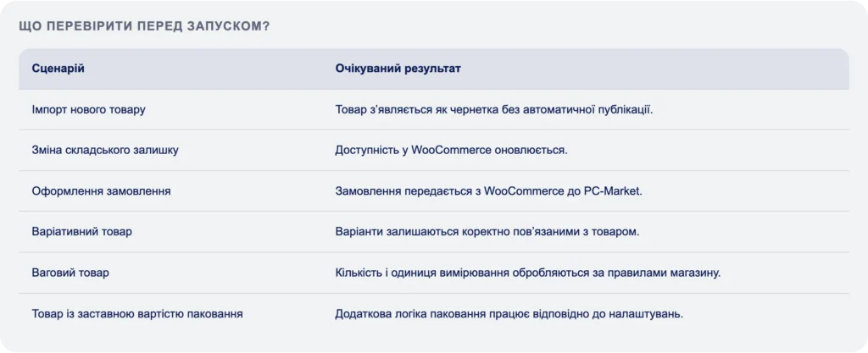Viewport: 868px width, 353px height.
Task: Select the 'Оформлення замовлення' scenario cell
Action: (102, 191)
